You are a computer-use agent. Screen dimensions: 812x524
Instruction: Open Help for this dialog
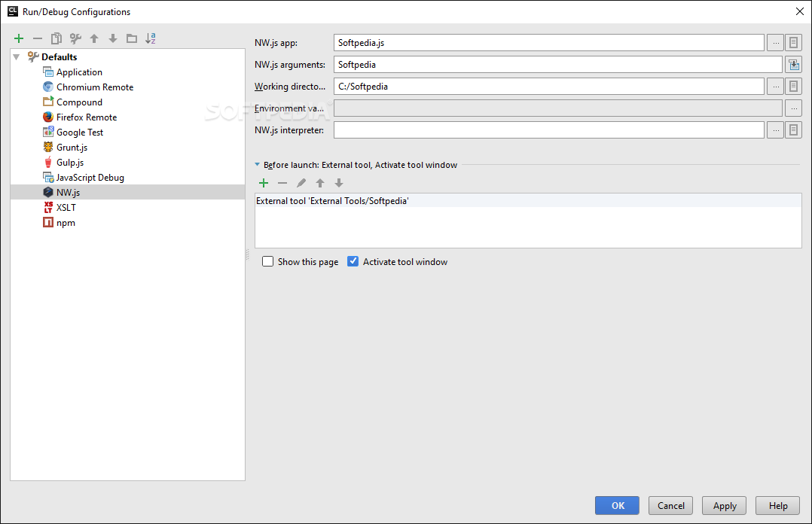point(777,505)
